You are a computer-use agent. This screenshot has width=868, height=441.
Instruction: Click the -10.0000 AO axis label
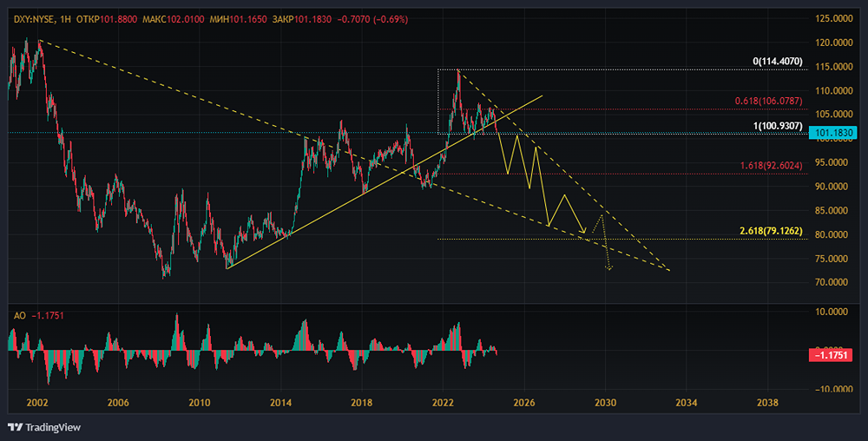[833, 390]
